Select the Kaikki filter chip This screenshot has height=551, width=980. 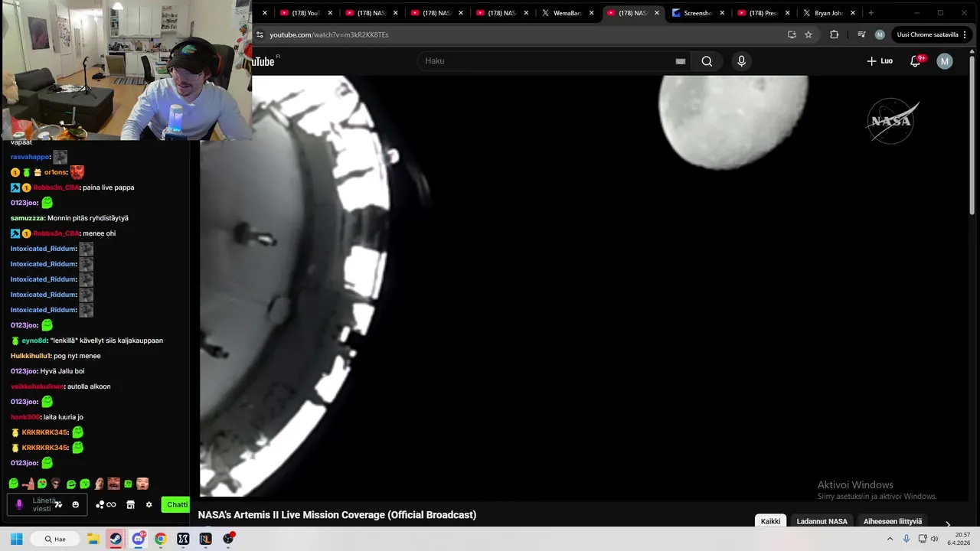point(770,521)
